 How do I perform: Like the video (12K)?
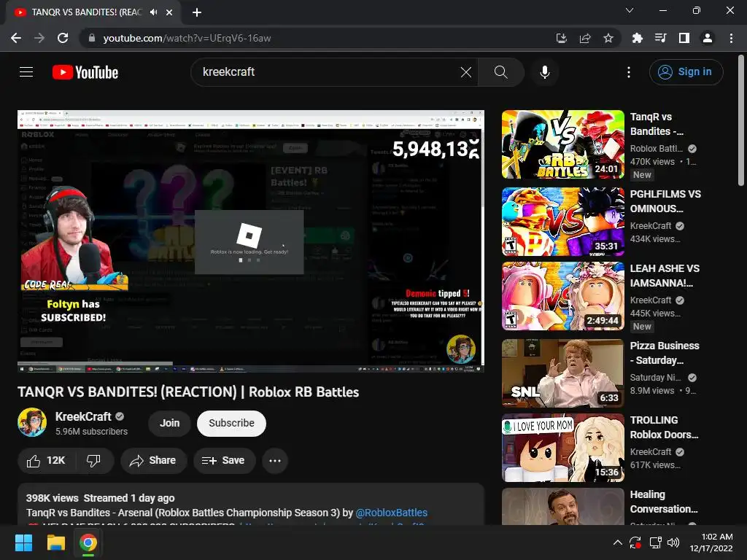click(46, 461)
